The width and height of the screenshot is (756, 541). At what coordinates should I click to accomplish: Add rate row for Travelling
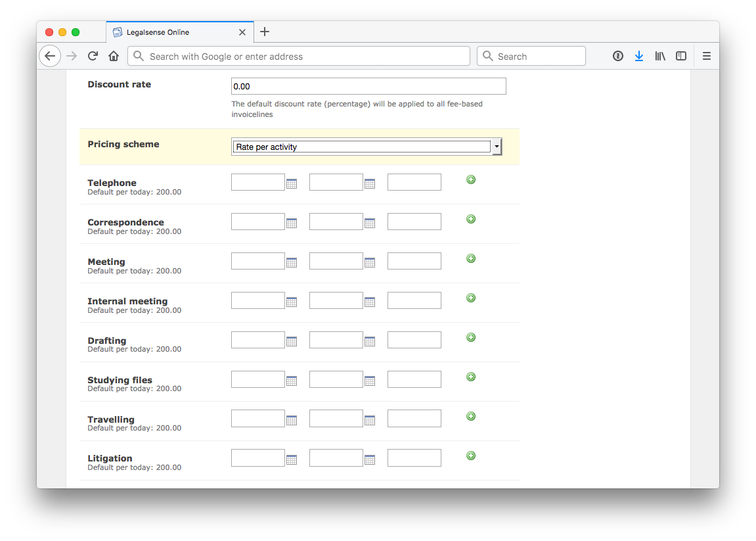pos(471,416)
